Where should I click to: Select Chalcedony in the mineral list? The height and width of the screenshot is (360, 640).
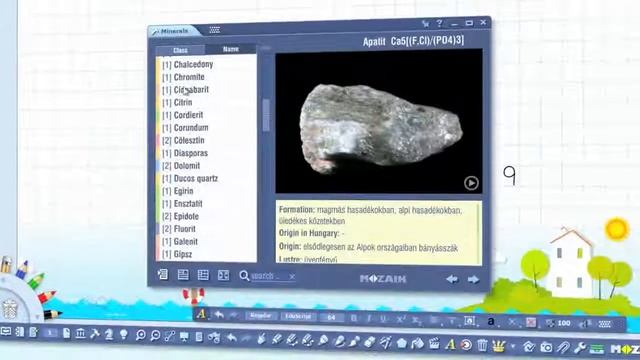(x=188, y=64)
